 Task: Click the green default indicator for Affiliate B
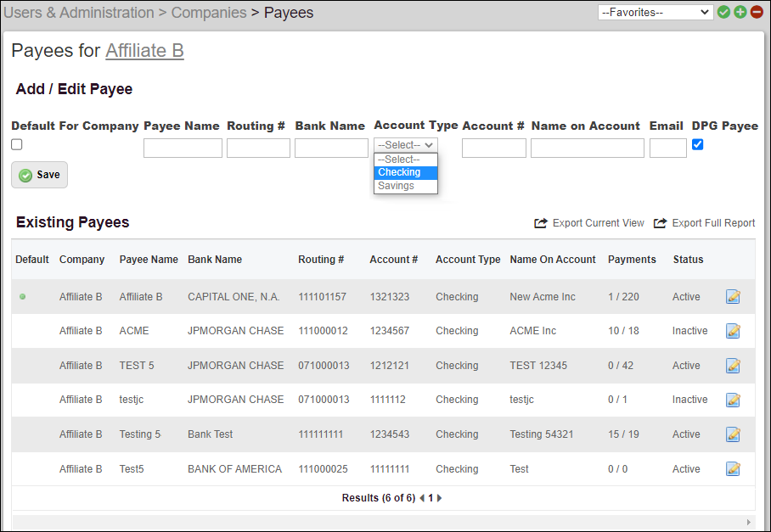tap(23, 296)
